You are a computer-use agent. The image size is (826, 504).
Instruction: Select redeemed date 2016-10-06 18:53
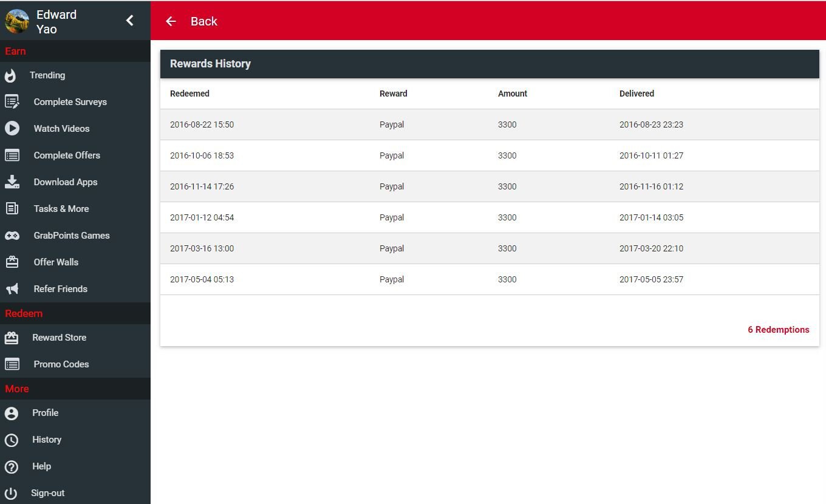202,155
